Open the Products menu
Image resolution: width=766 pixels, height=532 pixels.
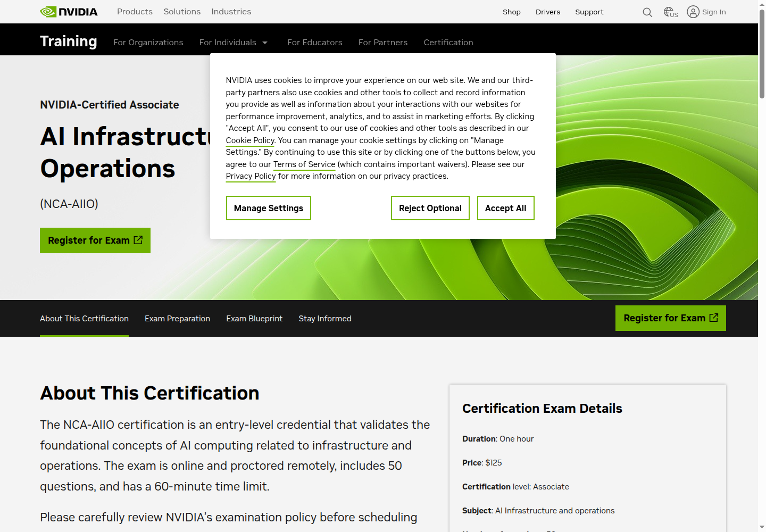coord(135,12)
